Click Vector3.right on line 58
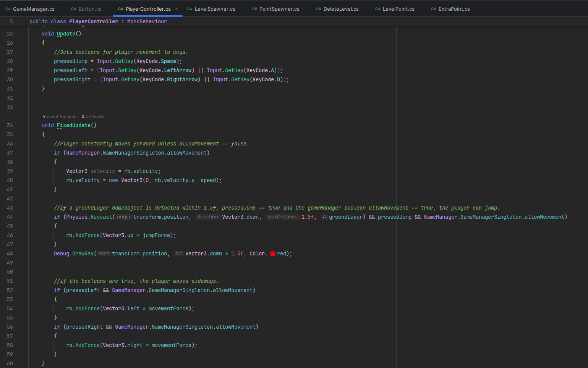The height and width of the screenshot is (368, 588). click(123, 345)
